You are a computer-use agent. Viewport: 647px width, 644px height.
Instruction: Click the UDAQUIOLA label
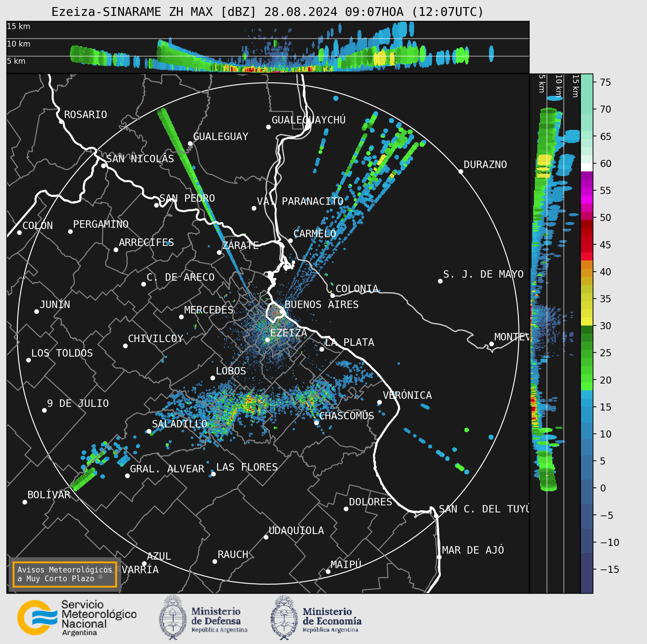[x=296, y=531]
